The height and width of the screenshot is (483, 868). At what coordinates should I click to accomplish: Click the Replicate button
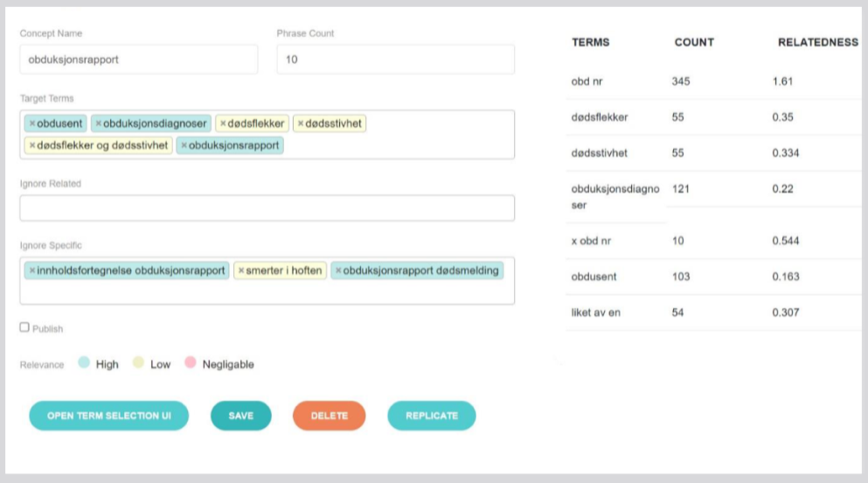431,416
